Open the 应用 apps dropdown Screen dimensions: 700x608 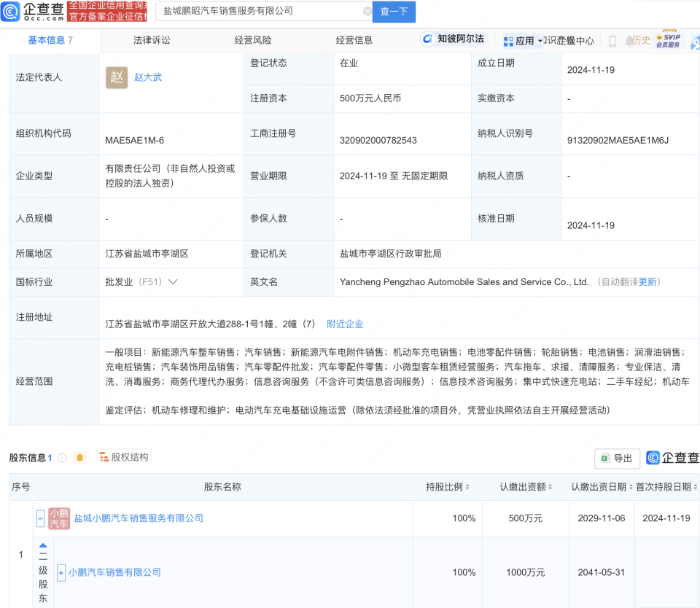pos(522,41)
